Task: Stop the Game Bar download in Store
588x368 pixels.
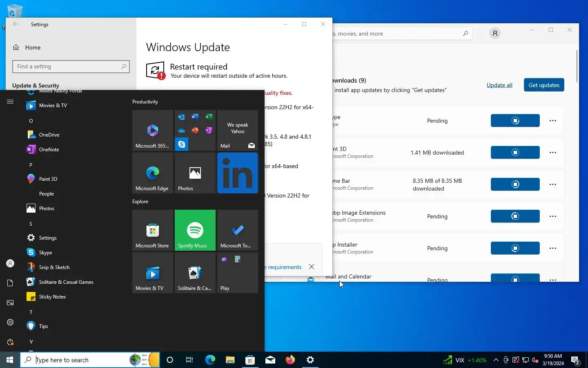Action: 515,184
